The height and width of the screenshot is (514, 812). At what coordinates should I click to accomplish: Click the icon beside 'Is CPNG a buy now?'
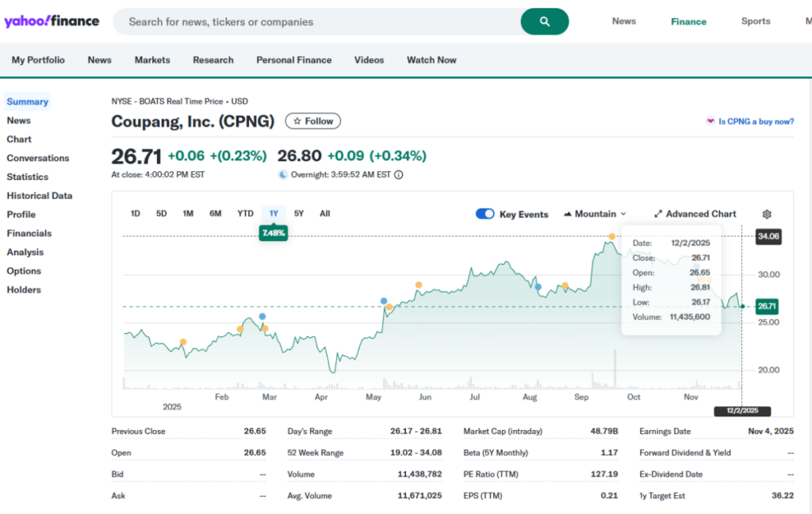click(x=710, y=121)
